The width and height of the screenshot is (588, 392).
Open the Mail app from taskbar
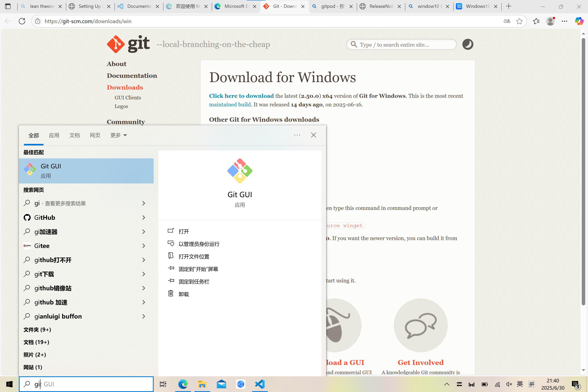pyautogui.click(x=221, y=384)
